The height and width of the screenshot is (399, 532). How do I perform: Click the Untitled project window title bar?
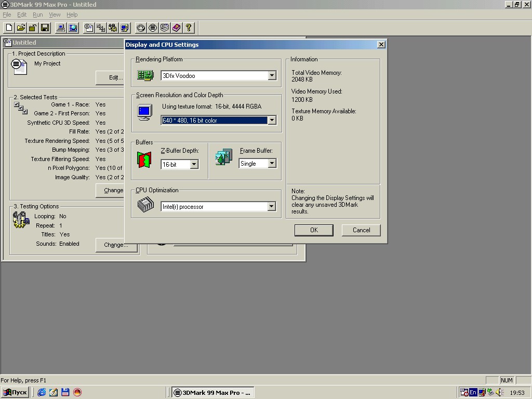[x=64, y=43]
